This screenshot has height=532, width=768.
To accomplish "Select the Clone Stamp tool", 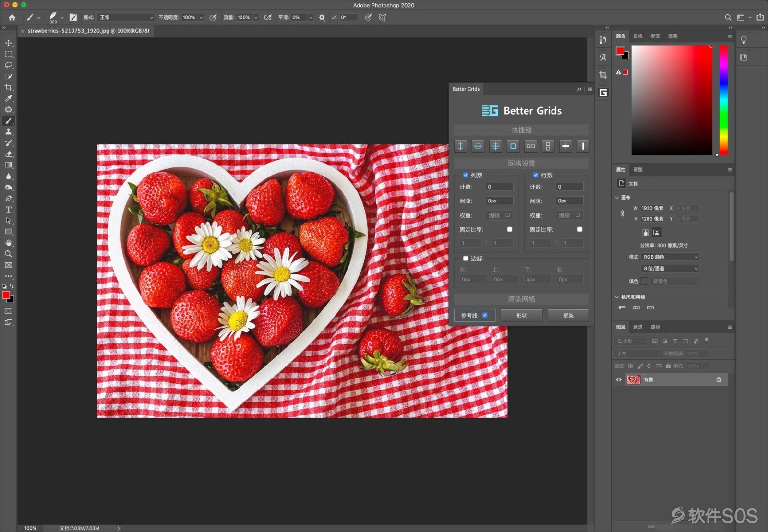I will pyautogui.click(x=8, y=131).
